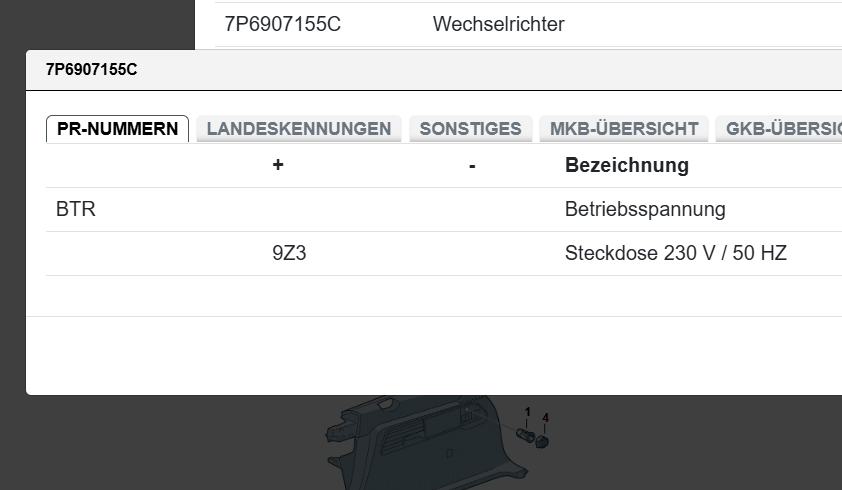842x490 pixels.
Task: Click the Betriebsspannung description
Action: click(x=645, y=210)
